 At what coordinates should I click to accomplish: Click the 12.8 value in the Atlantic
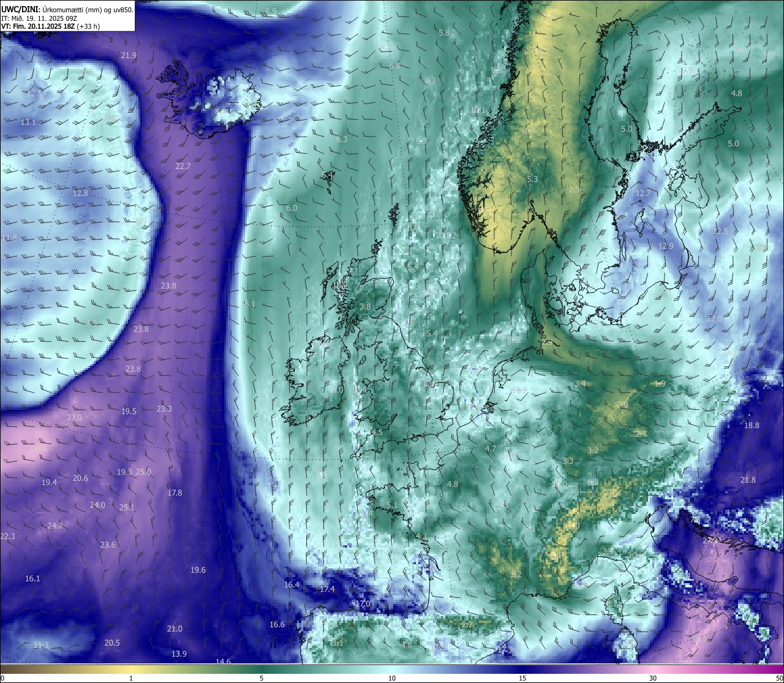click(x=80, y=193)
